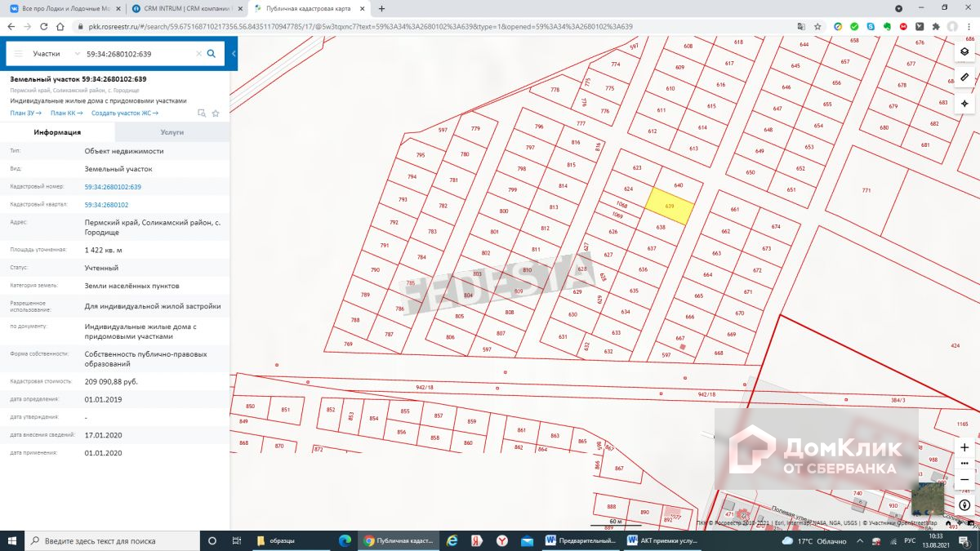Viewport: 980px width, 551px height.
Task: Run the search with magnifier icon
Action: point(211,54)
